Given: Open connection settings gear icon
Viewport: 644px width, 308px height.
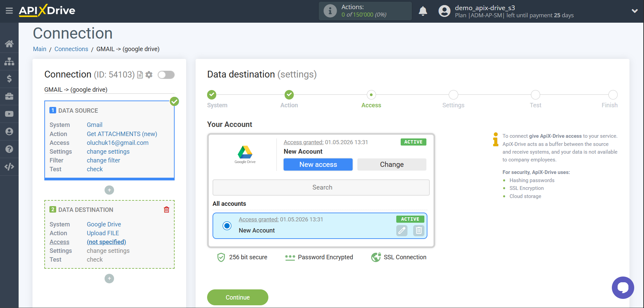Looking at the screenshot, I should pos(149,75).
